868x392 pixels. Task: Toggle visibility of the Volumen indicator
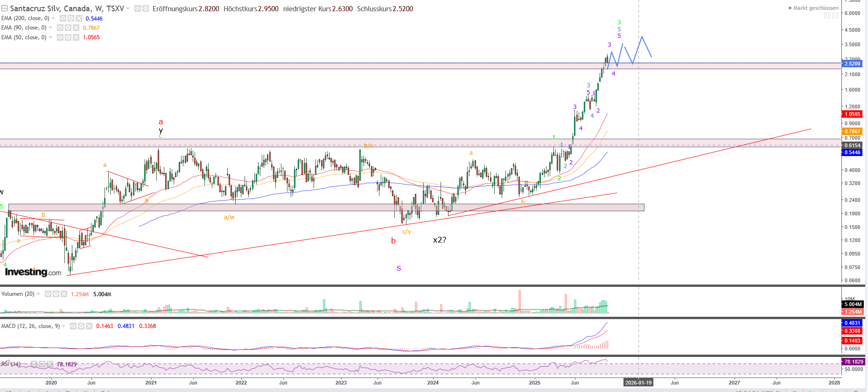point(48,294)
